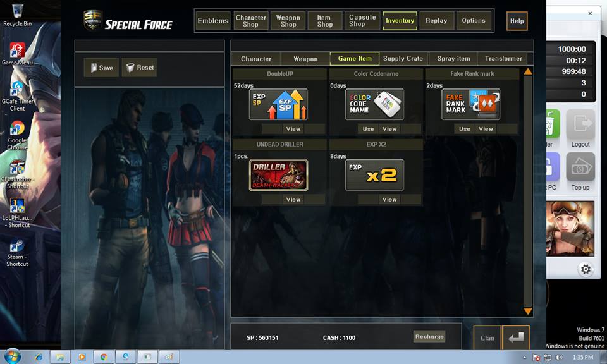The image size is (607, 364).
Task: Click Use under Color Codename item
Action: click(368, 129)
